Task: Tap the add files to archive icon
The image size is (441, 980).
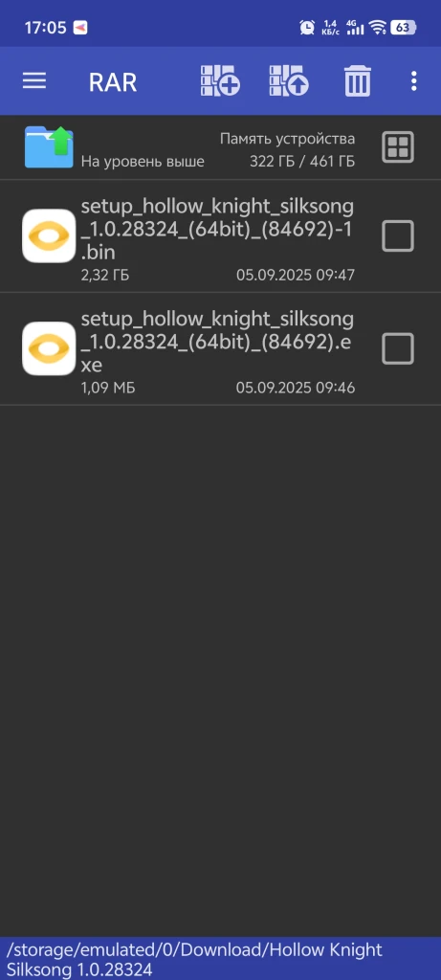Action: pos(220,81)
